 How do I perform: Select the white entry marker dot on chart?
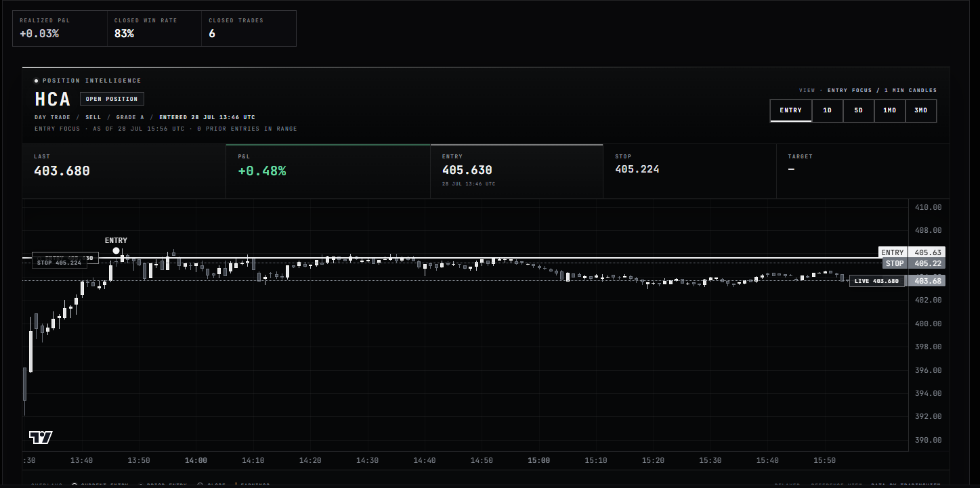click(x=116, y=251)
